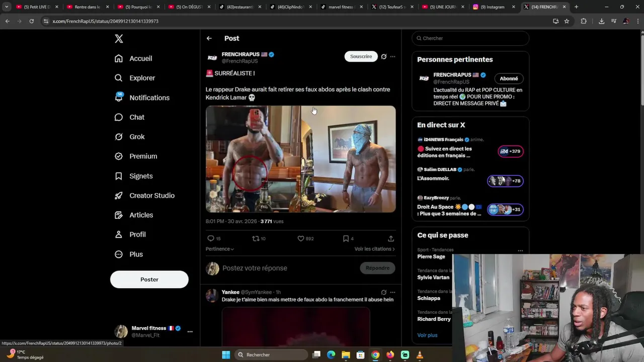644x362 pixels.
Task: Open i24NEWS Français live space
Action: tap(470, 148)
